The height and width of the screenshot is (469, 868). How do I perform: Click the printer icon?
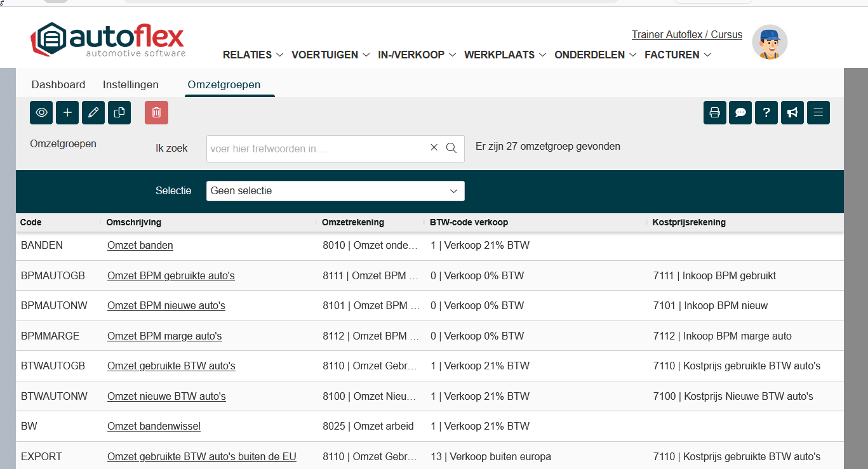click(714, 113)
